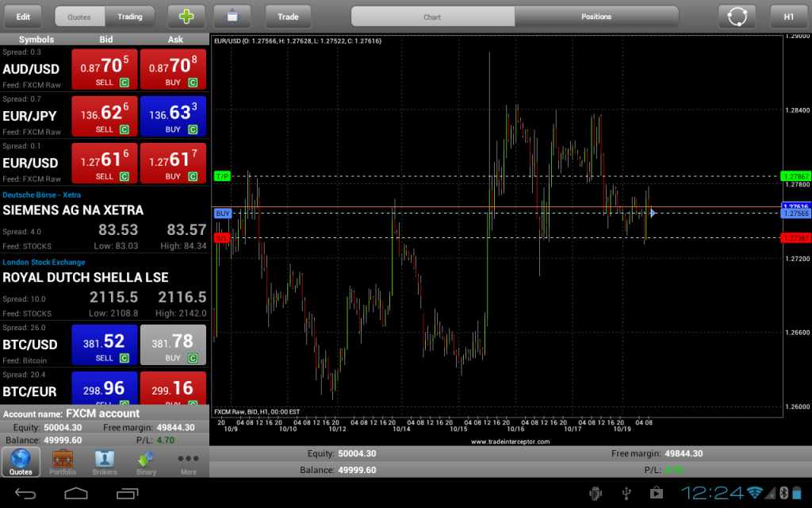Click the Trade button
The width and height of the screenshot is (812, 508).
pyautogui.click(x=288, y=17)
